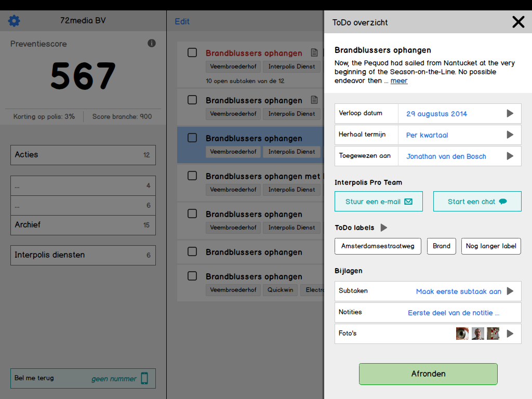This screenshot has height=399, width=532.
Task: Click the Afronden button
Action: pyautogui.click(x=428, y=374)
